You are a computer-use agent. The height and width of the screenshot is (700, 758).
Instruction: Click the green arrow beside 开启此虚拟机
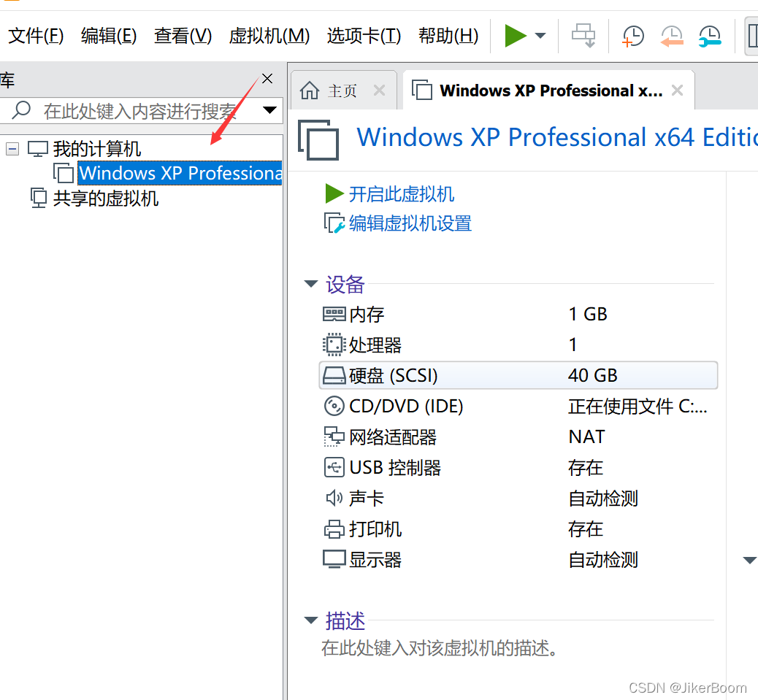(x=334, y=193)
